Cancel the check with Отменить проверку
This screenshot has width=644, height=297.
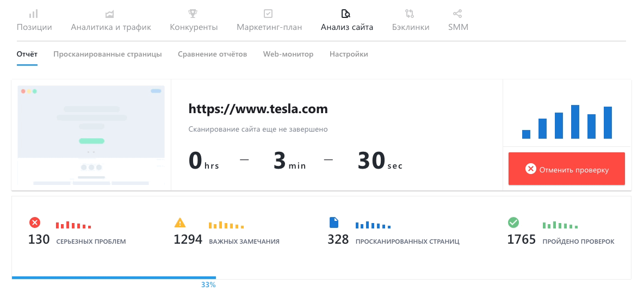(567, 169)
